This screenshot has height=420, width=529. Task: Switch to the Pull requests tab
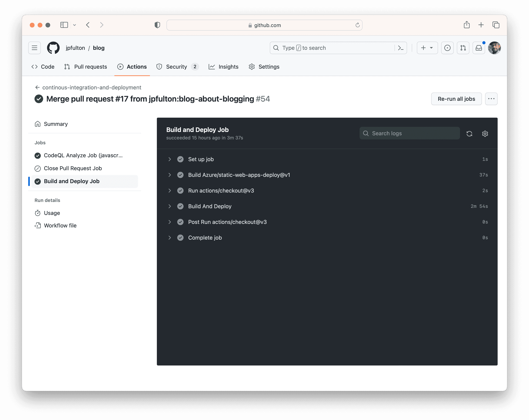86,67
